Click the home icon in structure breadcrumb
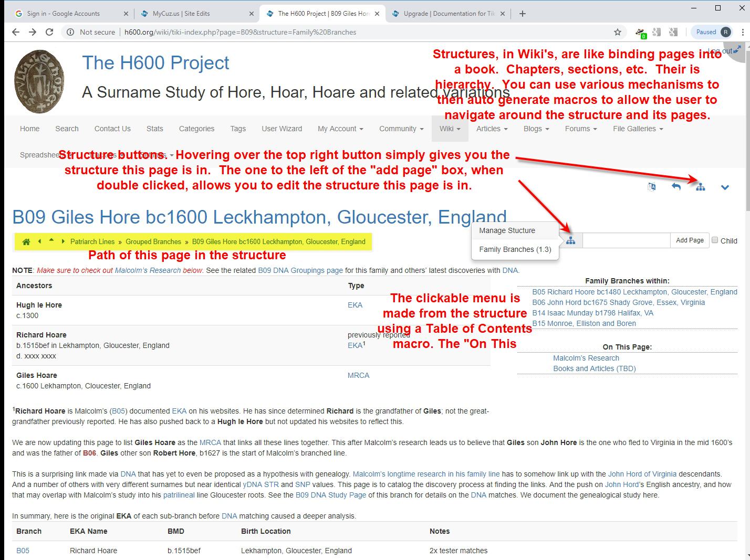Screen dimensions: 750x560 click(26, 242)
